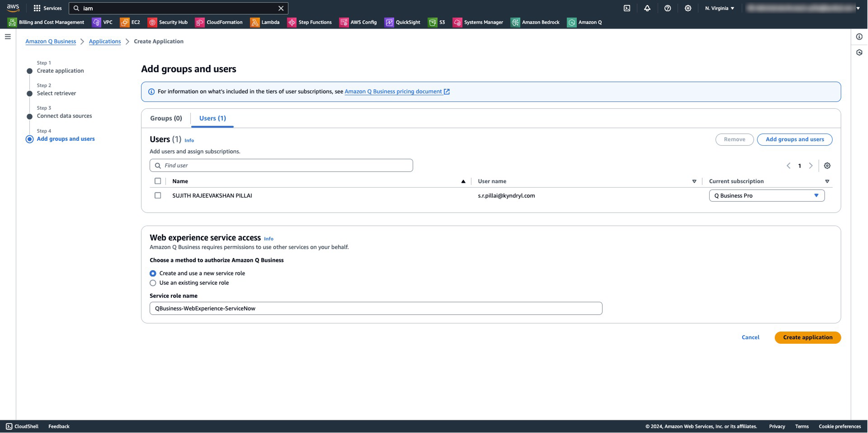This screenshot has height=433, width=868.
Task: Clear the search field with X icon
Action: [281, 8]
